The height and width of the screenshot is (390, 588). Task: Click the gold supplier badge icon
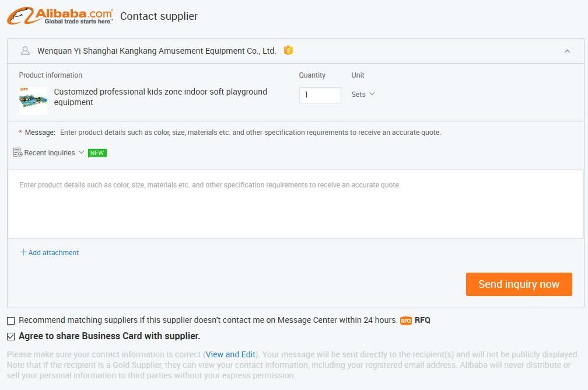point(288,50)
